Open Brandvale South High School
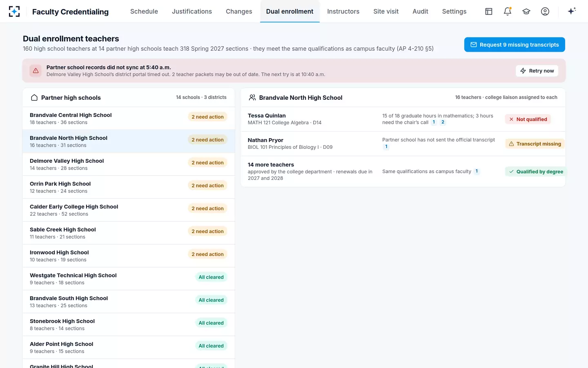Image resolution: width=588 pixels, height=368 pixels. click(x=129, y=302)
